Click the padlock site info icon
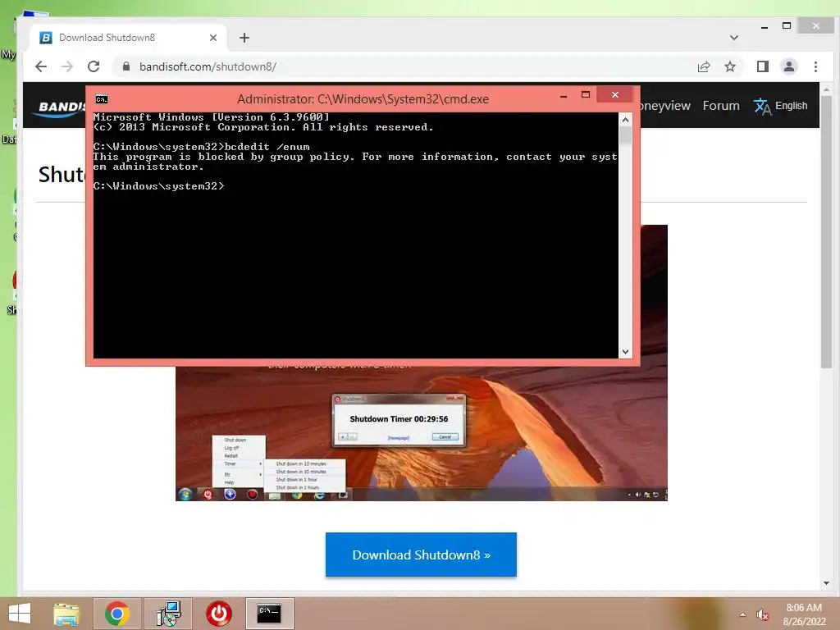This screenshot has height=630, width=840. 126,66
